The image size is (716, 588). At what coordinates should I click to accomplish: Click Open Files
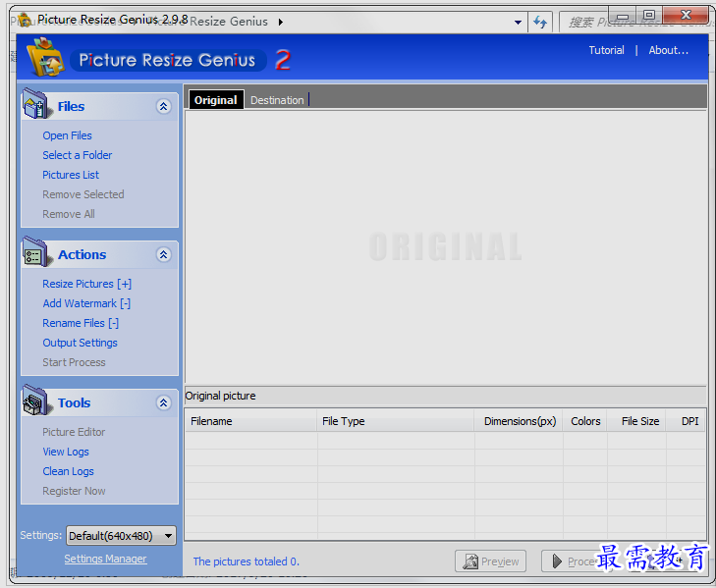tap(67, 135)
